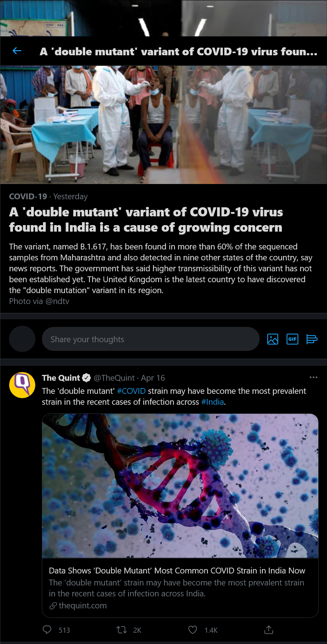Screen dimensions: 327x644
Task: Open the #COVID hashtag link
Action: 131,391
